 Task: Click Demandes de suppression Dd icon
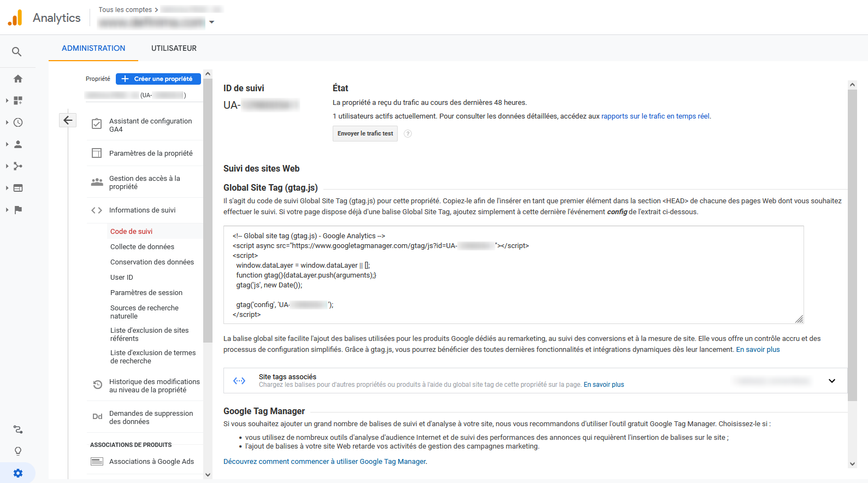tap(97, 416)
